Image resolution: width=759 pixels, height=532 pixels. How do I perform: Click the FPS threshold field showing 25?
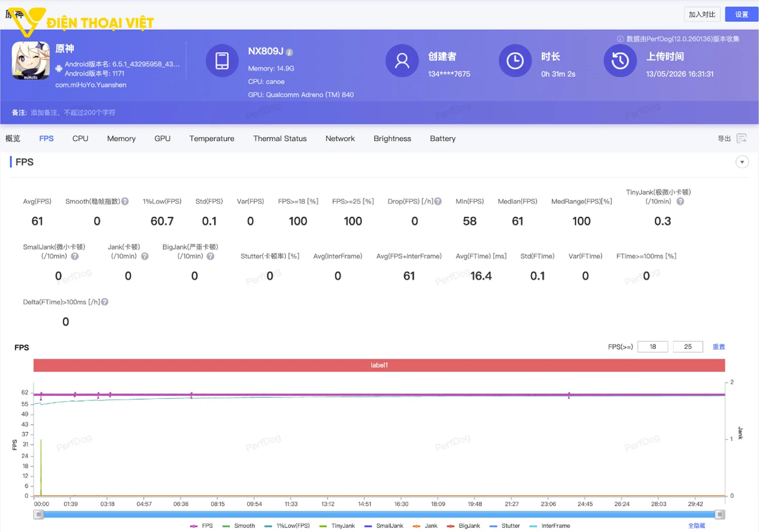(x=688, y=347)
